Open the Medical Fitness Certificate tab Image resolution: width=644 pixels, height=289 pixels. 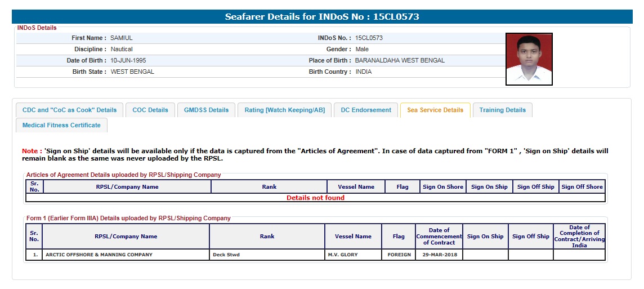[x=61, y=125]
